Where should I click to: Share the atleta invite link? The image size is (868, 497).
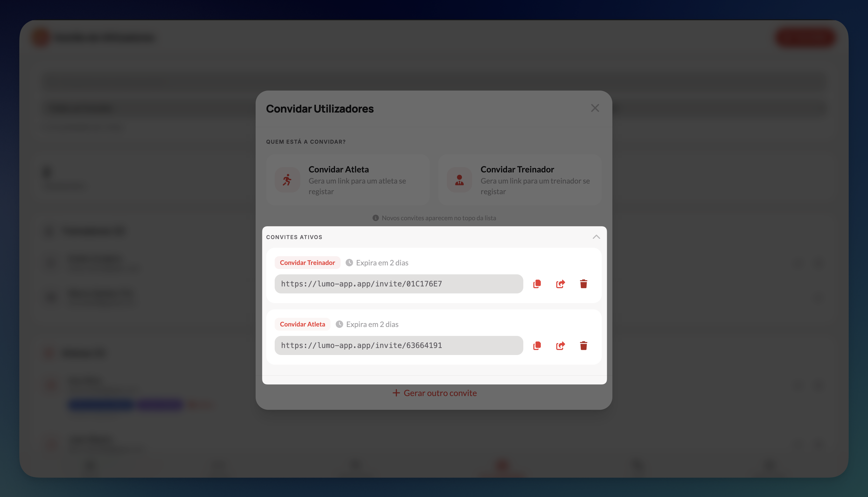(560, 345)
